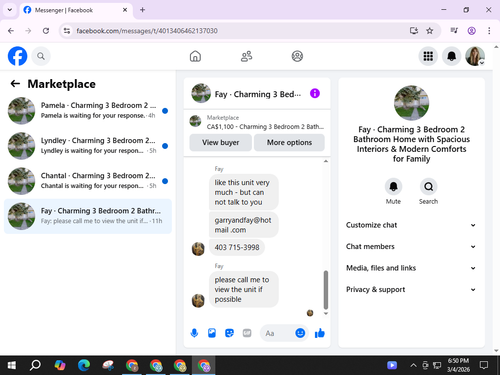Image resolution: width=500 pixels, height=375 pixels.
Task: Open the Facebook logo home link
Action: tap(17, 56)
